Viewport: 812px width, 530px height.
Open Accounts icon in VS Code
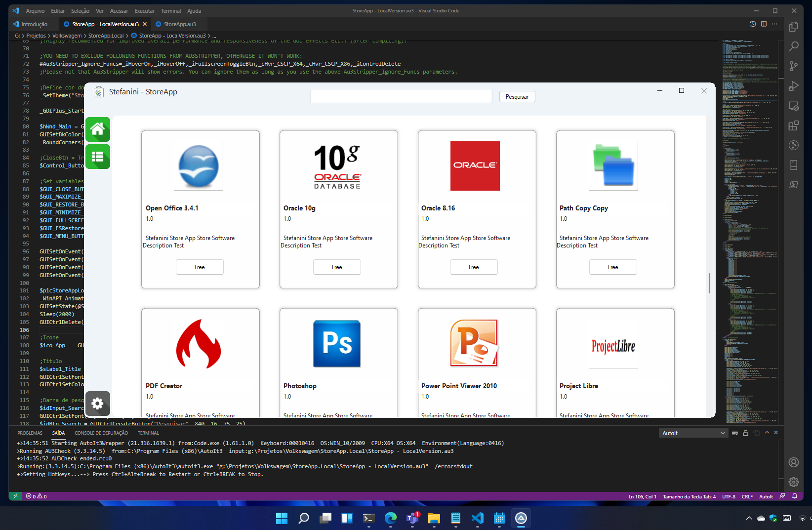click(794, 462)
